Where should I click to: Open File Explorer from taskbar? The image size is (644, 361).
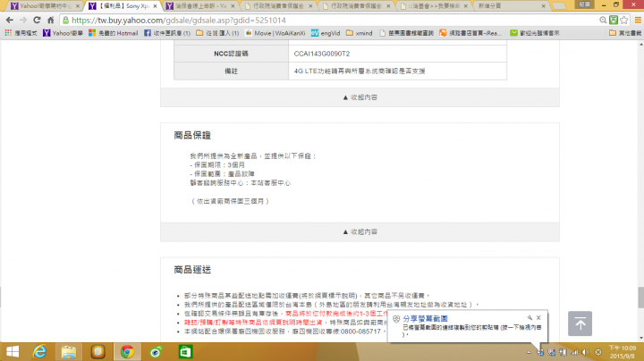point(69,351)
